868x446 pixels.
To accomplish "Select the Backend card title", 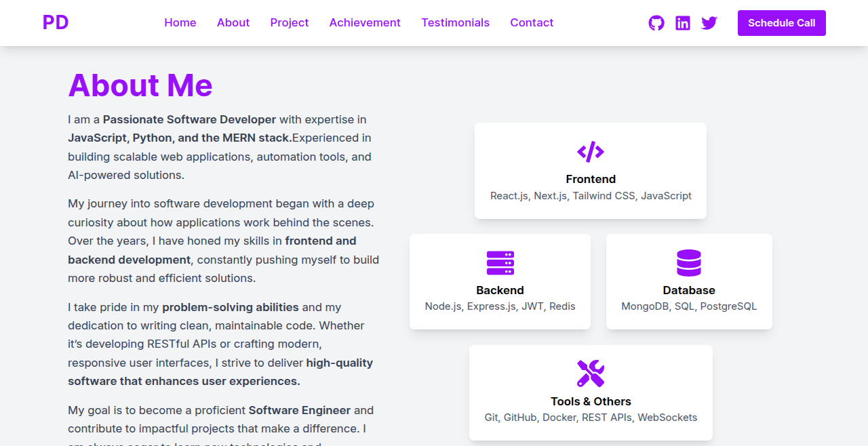I will 500,290.
